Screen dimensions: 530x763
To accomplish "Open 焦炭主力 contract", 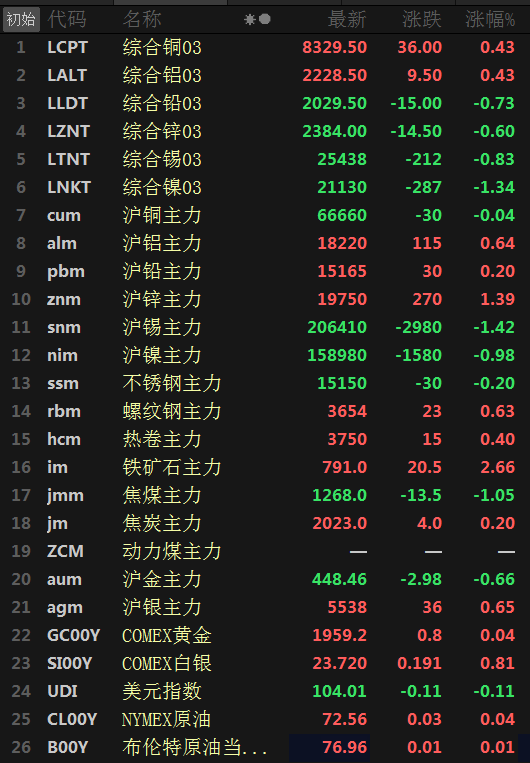I will [162, 524].
